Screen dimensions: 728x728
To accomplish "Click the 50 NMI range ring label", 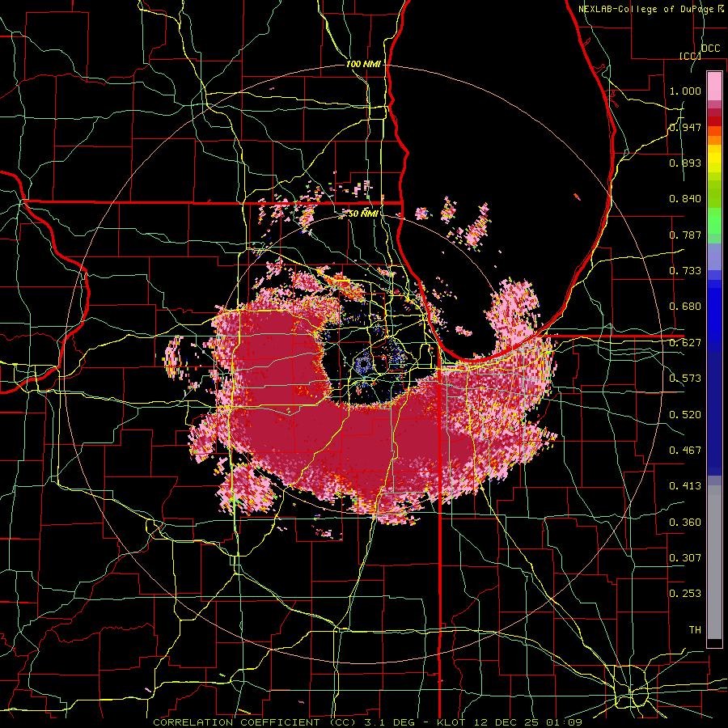I will [362, 214].
